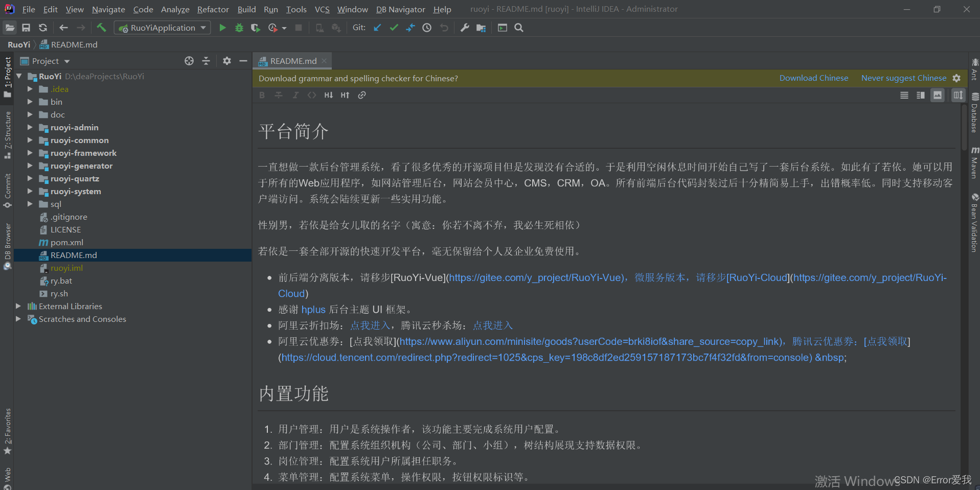Click locate file target icon in Project panel
This screenshot has height=490, width=980.
click(189, 61)
